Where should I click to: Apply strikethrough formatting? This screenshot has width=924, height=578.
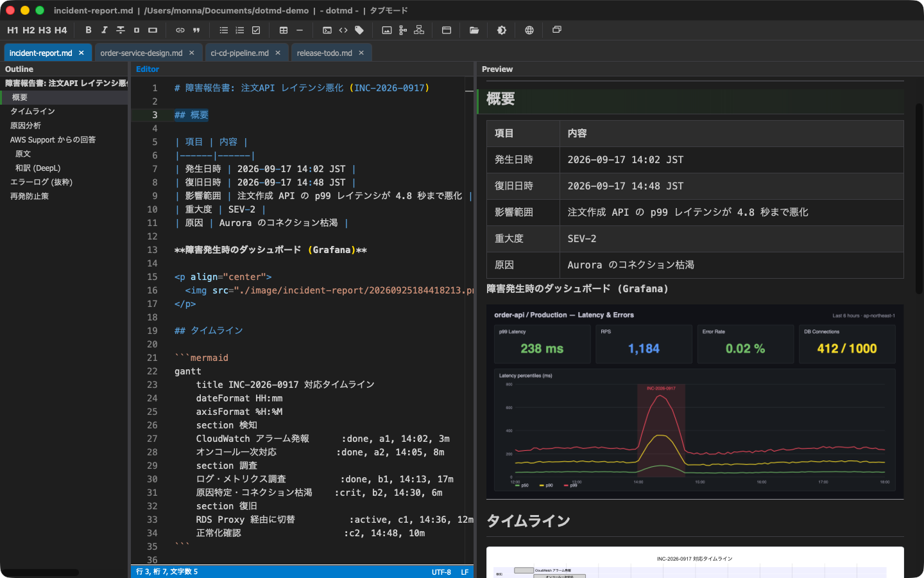pyautogui.click(x=121, y=30)
